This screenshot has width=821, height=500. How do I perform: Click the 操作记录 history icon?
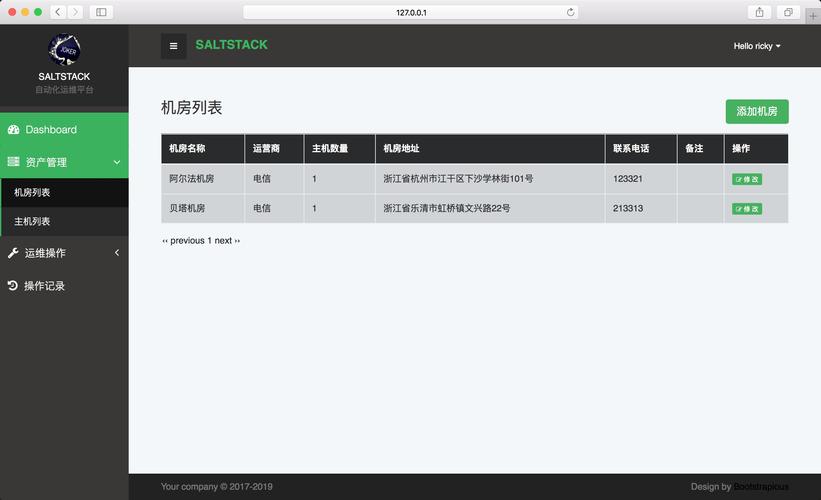[x=13, y=285]
